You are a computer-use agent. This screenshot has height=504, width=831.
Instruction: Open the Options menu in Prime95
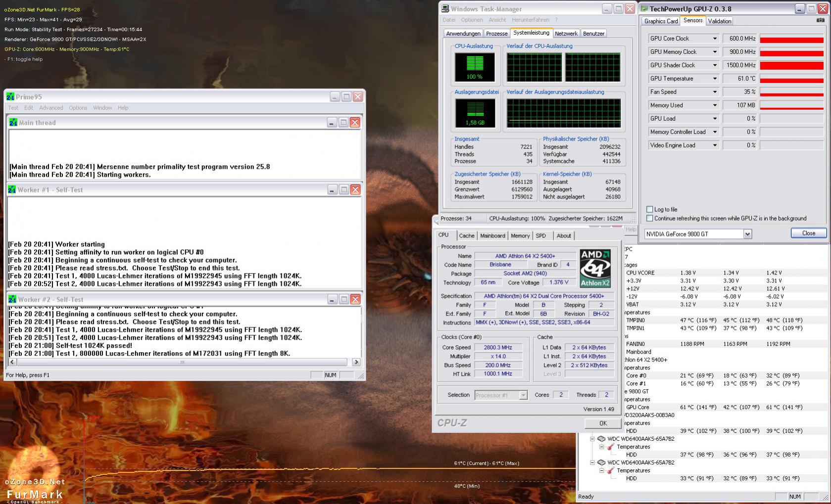(x=78, y=108)
